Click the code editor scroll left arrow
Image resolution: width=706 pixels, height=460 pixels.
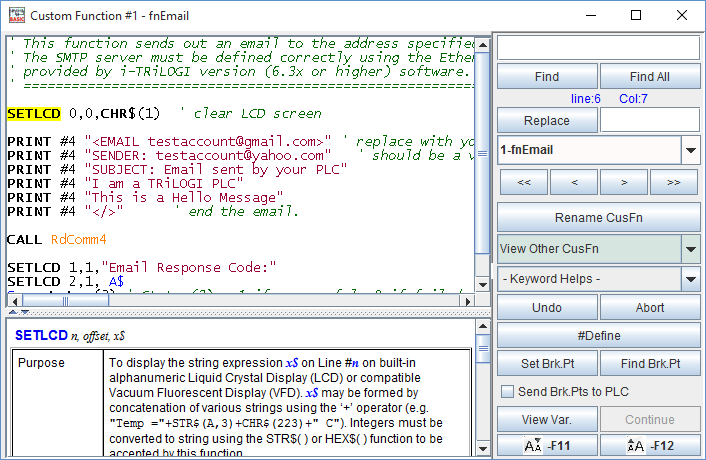[15, 301]
